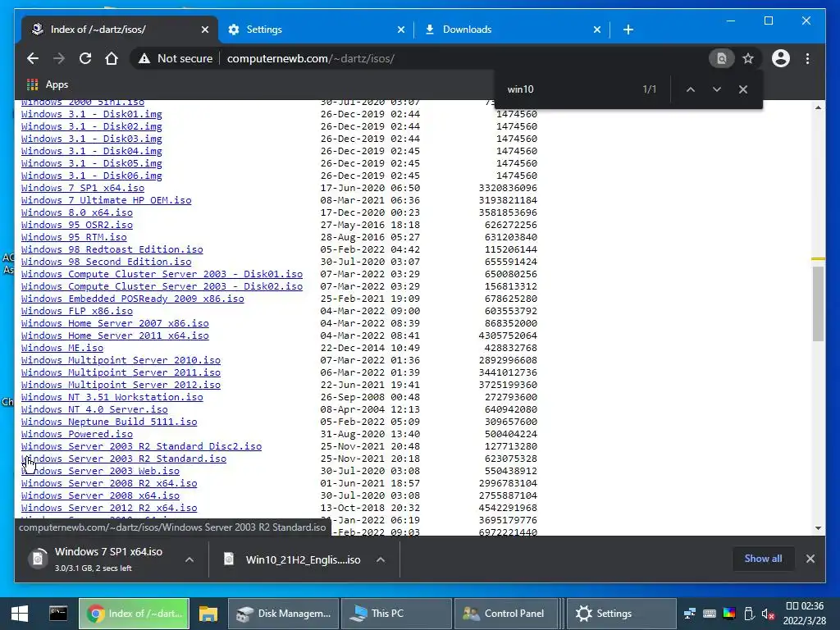Open the Apps bookmarks shortcut
Image resolution: width=840 pixels, height=630 pixels.
47,84
